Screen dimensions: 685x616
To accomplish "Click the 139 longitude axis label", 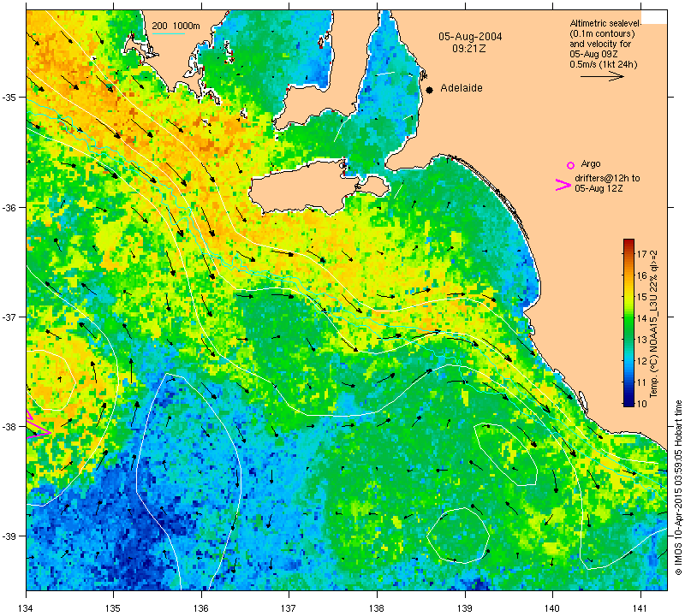I will [465, 607].
